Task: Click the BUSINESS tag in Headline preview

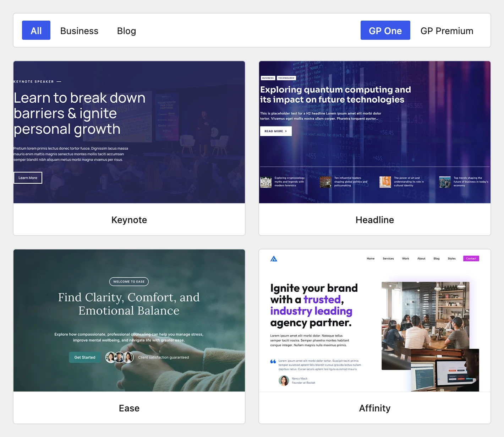Action: point(268,78)
